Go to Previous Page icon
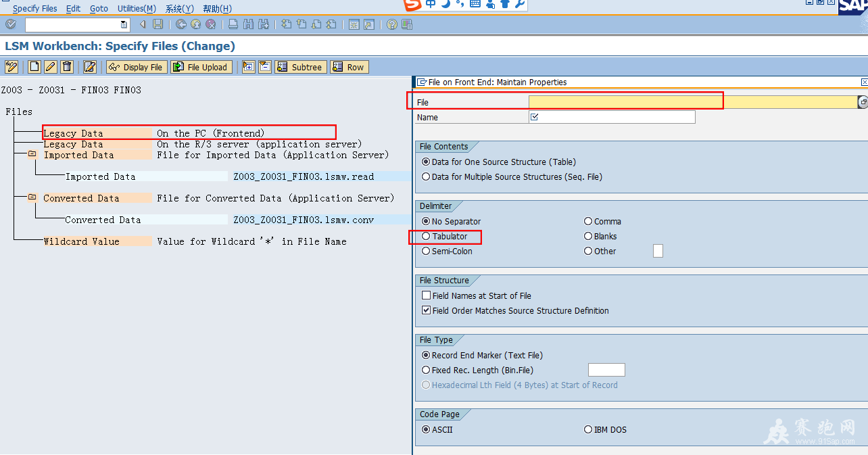Image resolution: width=868 pixels, height=455 pixels. click(302, 24)
